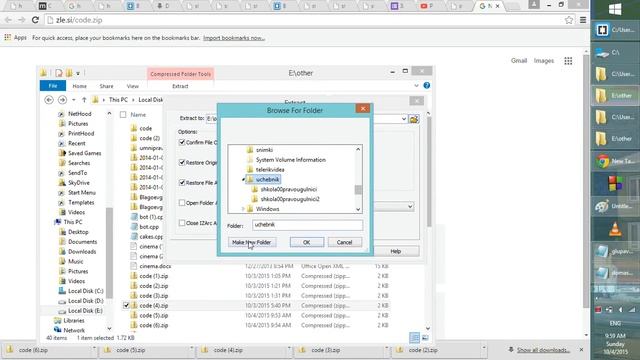Click folder tree scrollbar thumb
640x360 pixels.
tap(358, 189)
